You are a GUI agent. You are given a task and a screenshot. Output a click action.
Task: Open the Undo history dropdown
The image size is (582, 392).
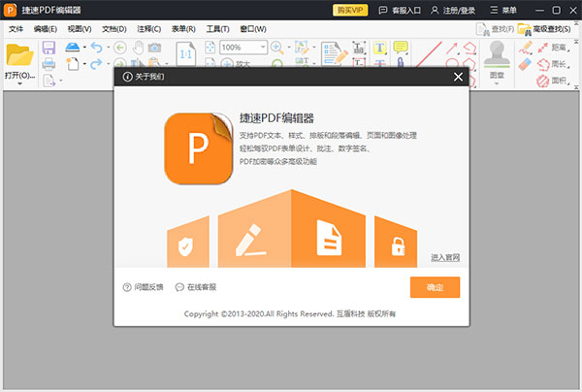(108, 48)
